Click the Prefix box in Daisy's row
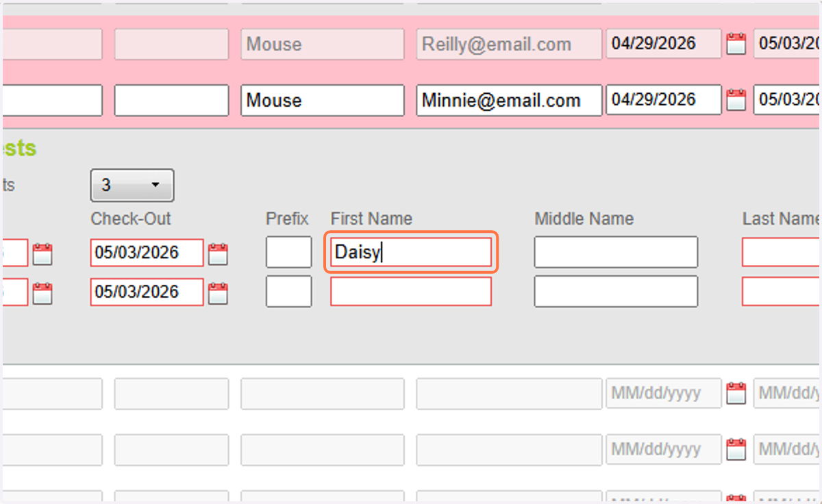The image size is (822, 504). point(289,252)
